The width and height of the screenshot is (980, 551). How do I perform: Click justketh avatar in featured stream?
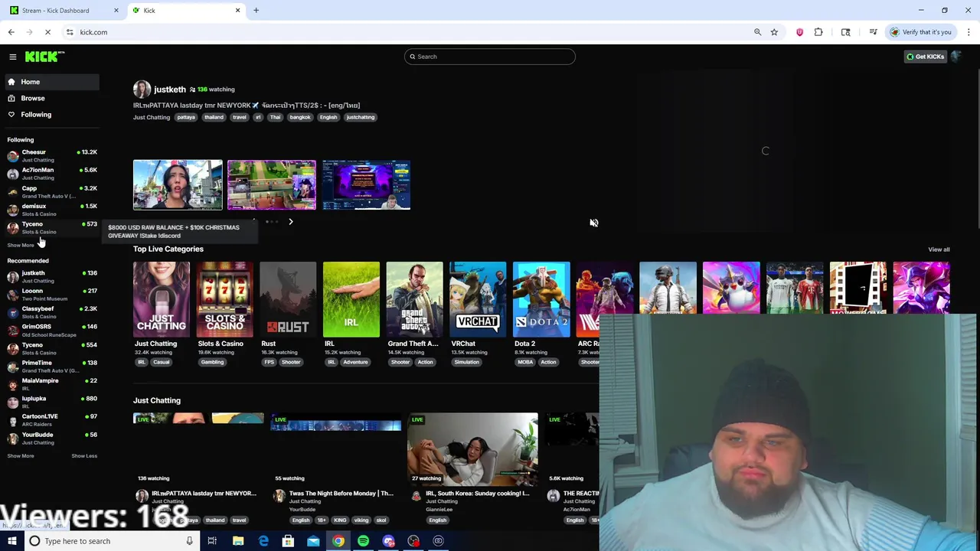142,90
